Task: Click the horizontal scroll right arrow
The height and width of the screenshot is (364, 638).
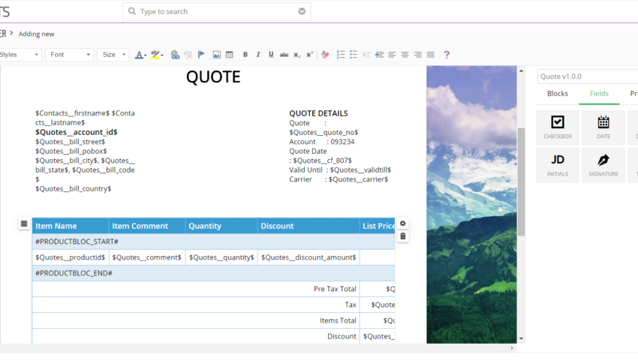Action: (x=512, y=348)
